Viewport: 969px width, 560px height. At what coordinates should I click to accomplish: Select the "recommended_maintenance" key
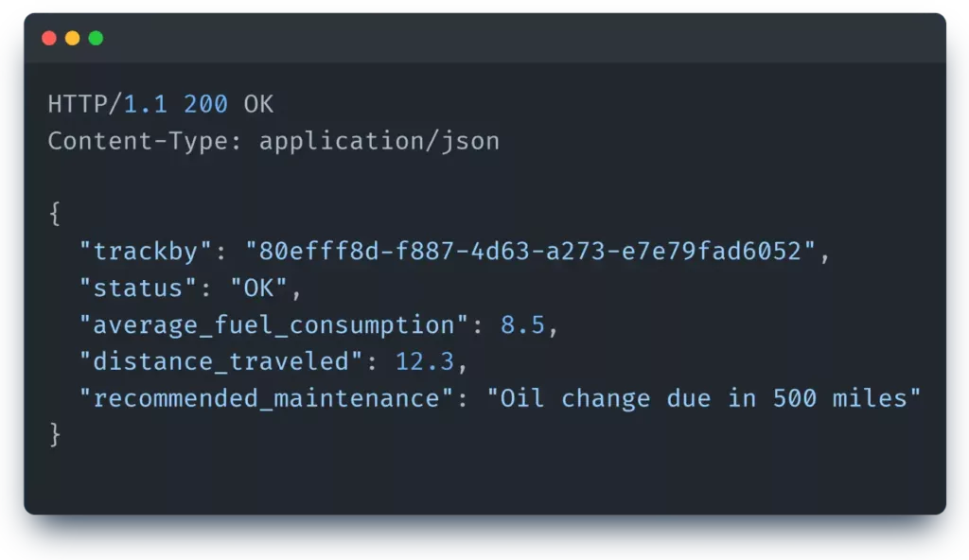[267, 397]
